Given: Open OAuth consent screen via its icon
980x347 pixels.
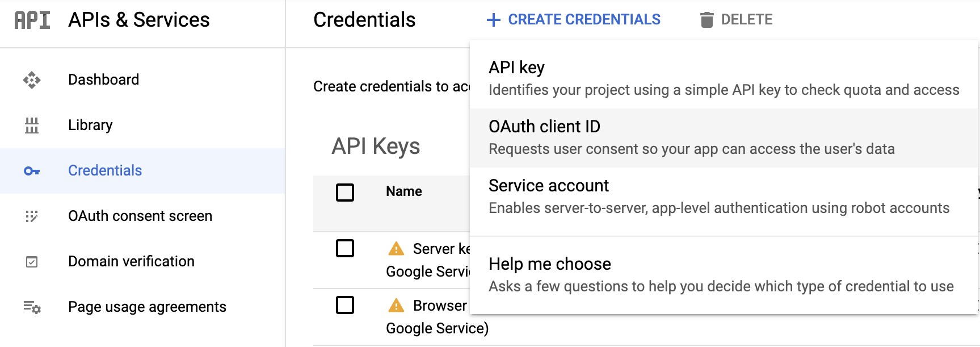Looking at the screenshot, I should click(31, 216).
